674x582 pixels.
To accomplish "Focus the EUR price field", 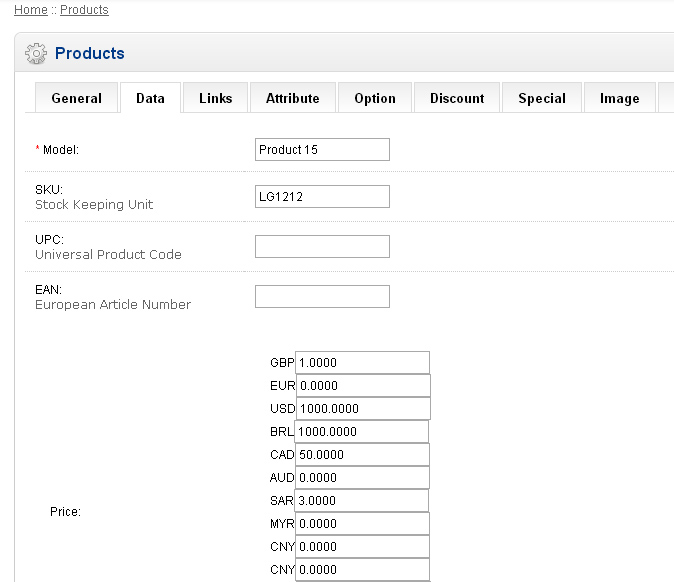I will (x=362, y=386).
